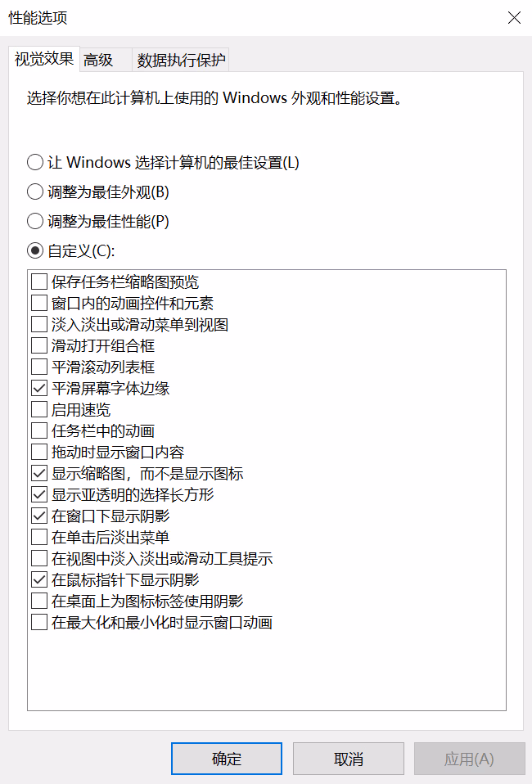Uncheck 在窗口下显示阴影 option

tap(39, 516)
